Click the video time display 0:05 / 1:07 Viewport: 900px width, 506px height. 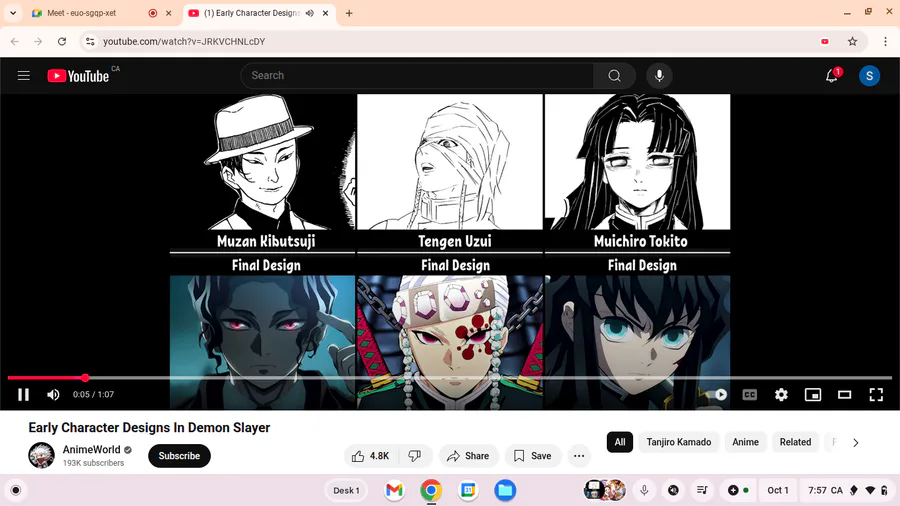pos(93,395)
